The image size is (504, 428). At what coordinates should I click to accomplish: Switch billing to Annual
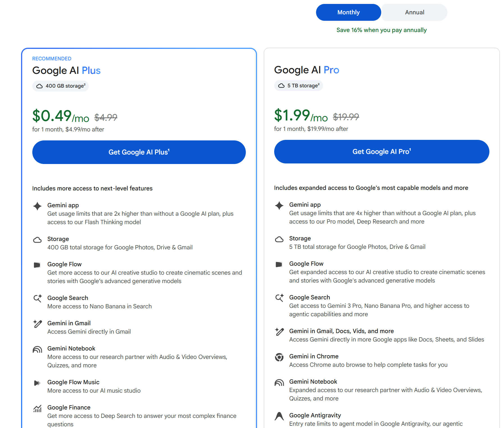[x=415, y=12]
